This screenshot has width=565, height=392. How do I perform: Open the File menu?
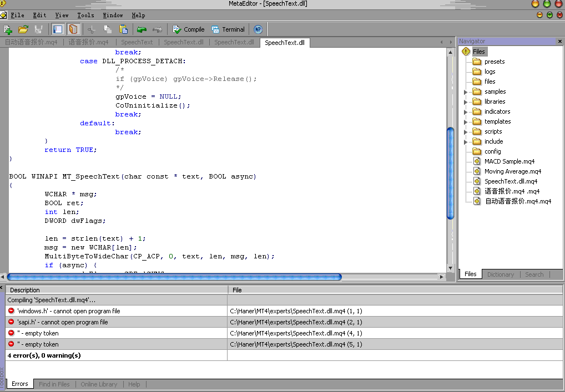coord(17,15)
